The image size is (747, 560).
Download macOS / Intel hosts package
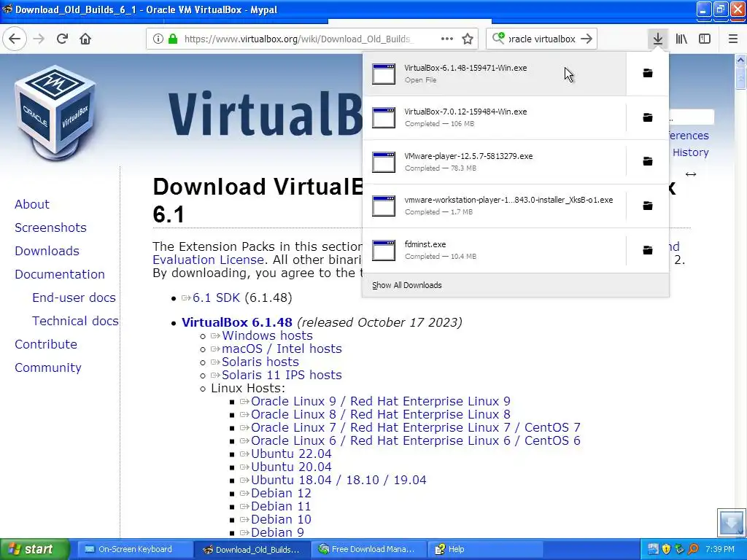282,349
